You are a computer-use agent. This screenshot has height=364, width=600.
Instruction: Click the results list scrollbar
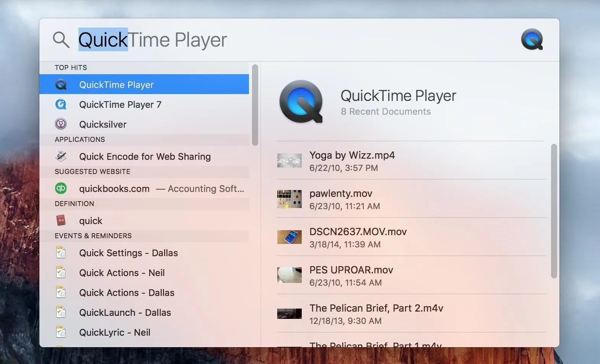[x=255, y=105]
